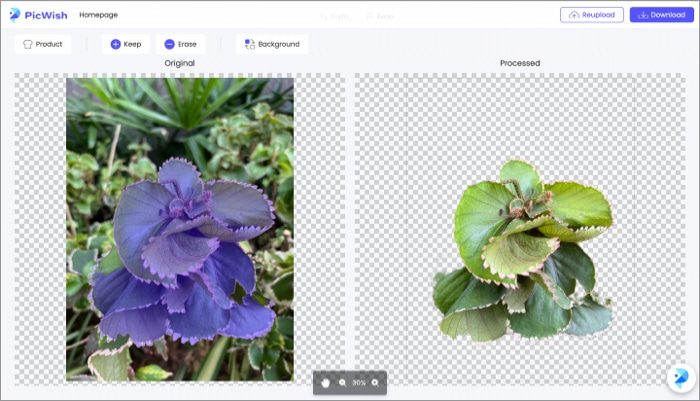Select the Keep brush tool
This screenshot has width=700, height=401.
pos(125,44)
